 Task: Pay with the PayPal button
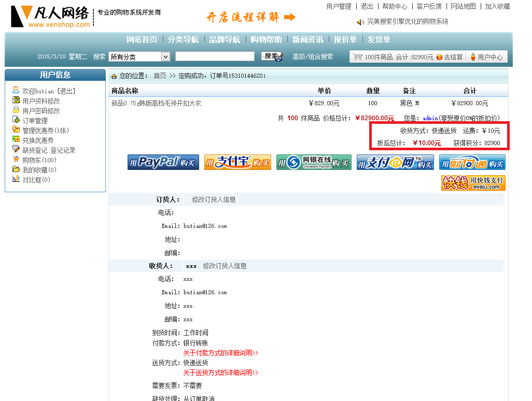pos(163,162)
